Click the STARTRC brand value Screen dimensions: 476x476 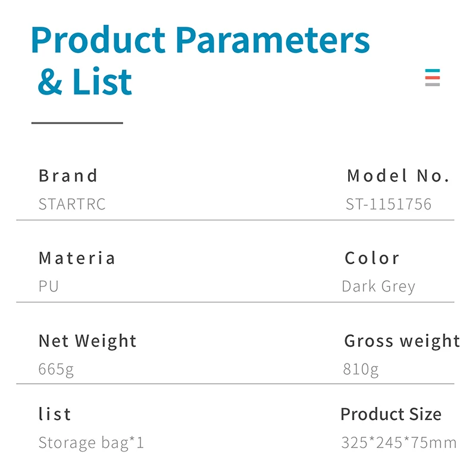coord(72,204)
